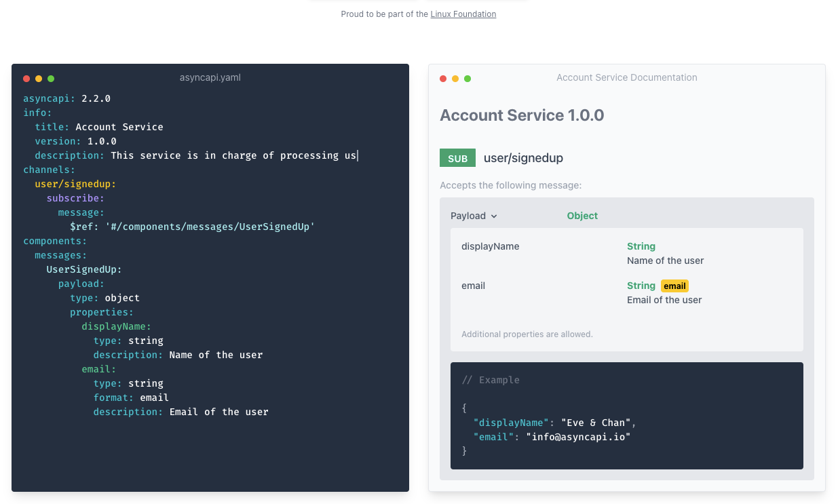
Task: Click the red dot in asyncapi.yaml window
Action: click(x=26, y=79)
